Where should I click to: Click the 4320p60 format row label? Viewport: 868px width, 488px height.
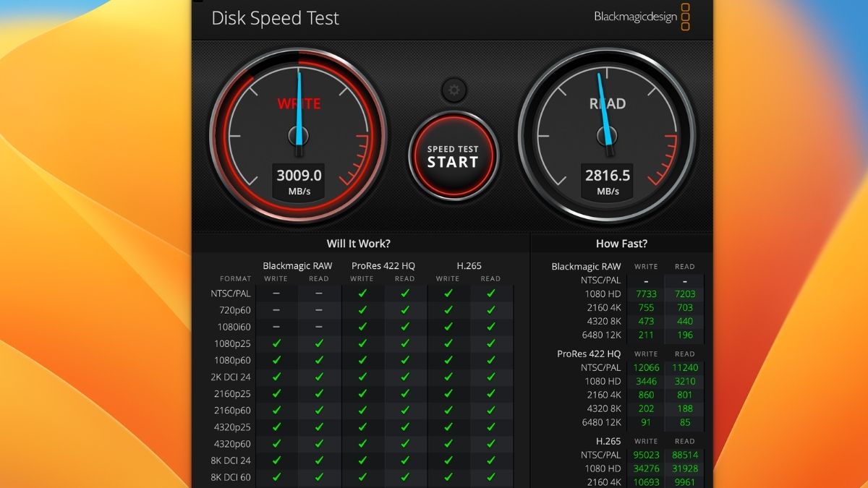[x=233, y=444]
